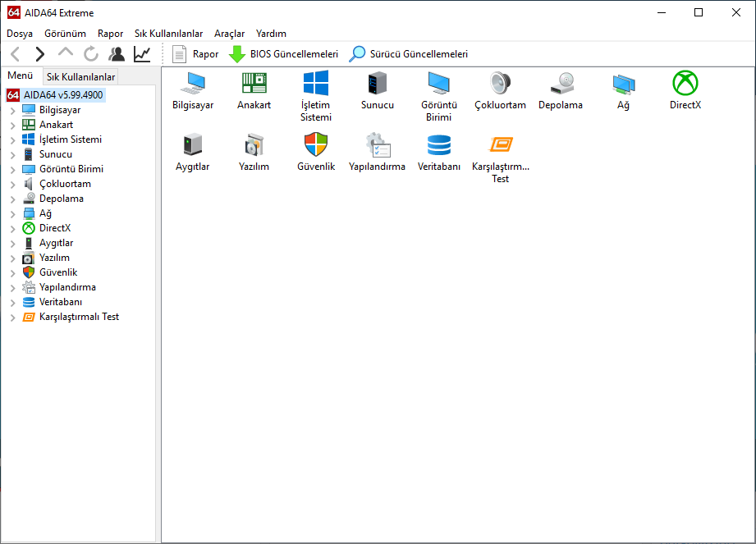Expand the Yapılandırma tree node
The image size is (756, 544).
(13, 288)
